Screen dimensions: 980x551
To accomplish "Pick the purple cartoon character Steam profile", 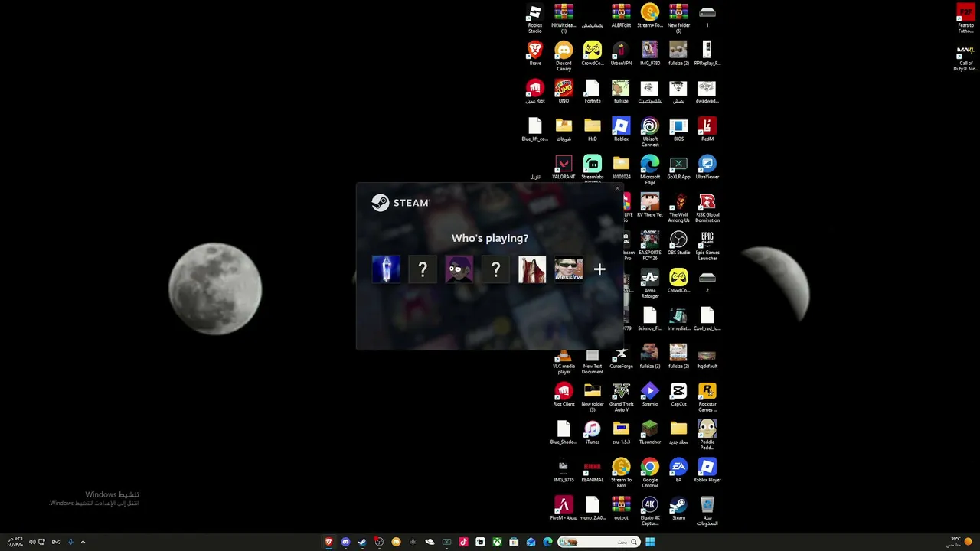I will [x=459, y=269].
